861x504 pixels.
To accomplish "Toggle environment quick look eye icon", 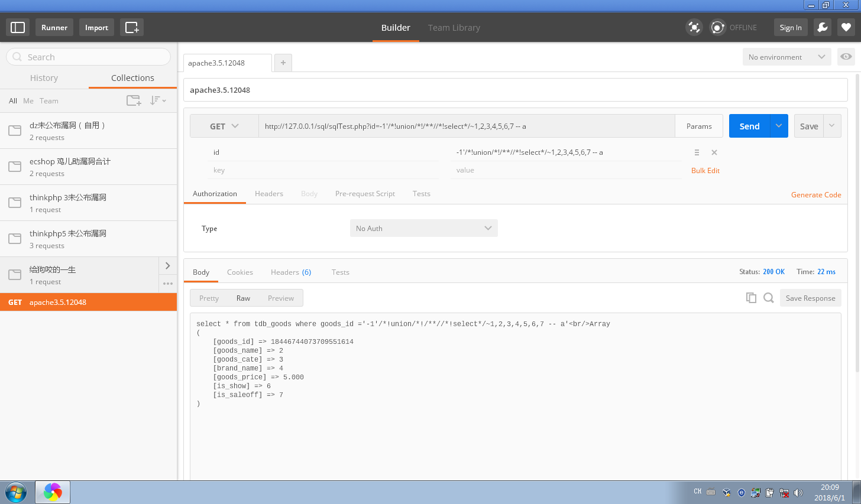I will click(846, 57).
